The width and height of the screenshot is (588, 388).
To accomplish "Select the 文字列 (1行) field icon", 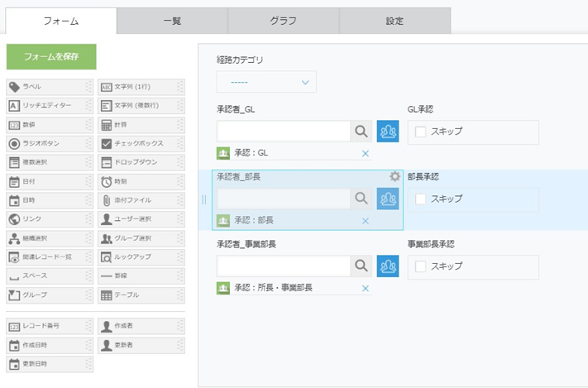I will click(107, 87).
